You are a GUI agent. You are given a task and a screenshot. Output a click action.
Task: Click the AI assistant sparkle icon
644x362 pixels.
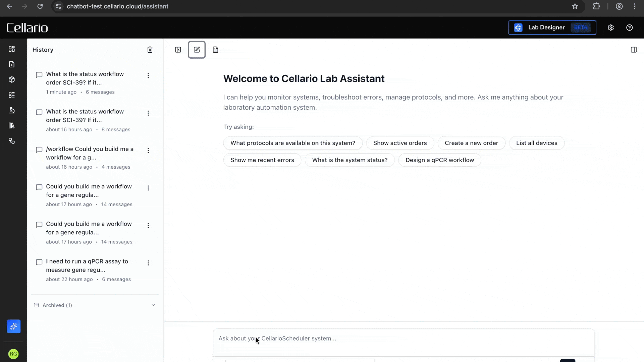[x=13, y=326]
